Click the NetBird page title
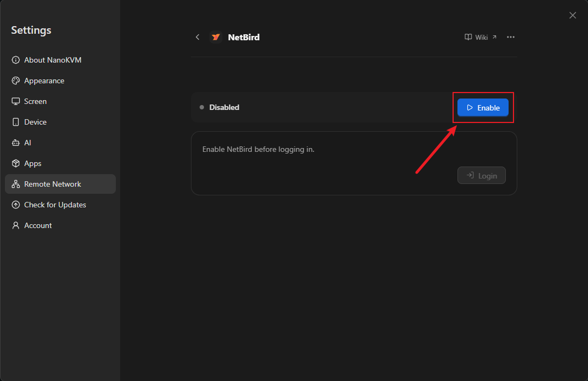The image size is (588, 381). [244, 37]
